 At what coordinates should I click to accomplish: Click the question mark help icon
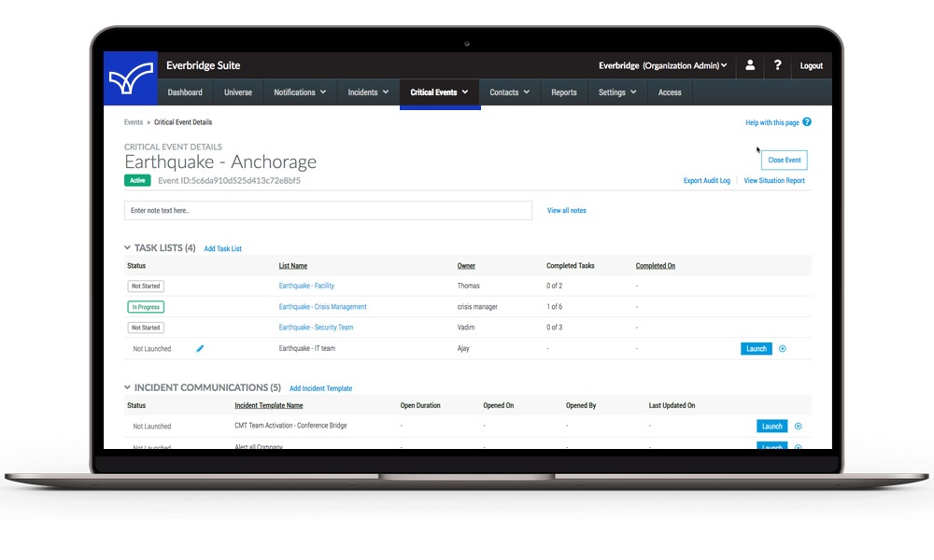(777, 65)
